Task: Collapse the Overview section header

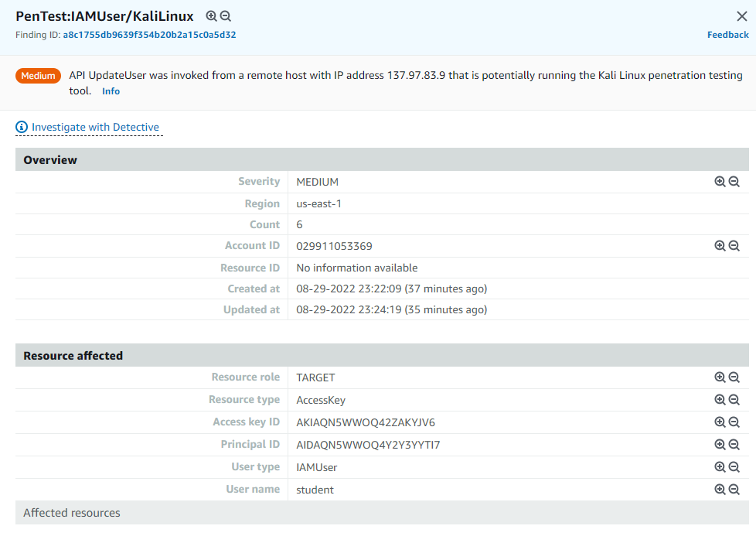Action: [382, 160]
